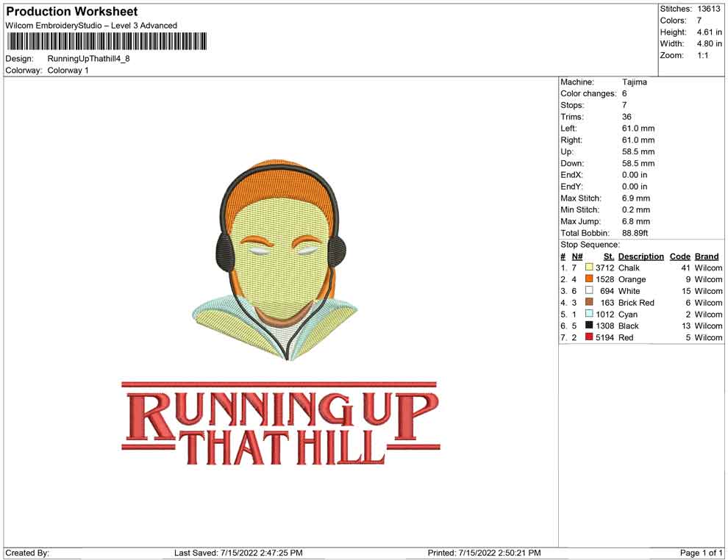728x560 pixels.
Task: Click the Min Stitch value 0.2 mm
Action: (x=635, y=209)
